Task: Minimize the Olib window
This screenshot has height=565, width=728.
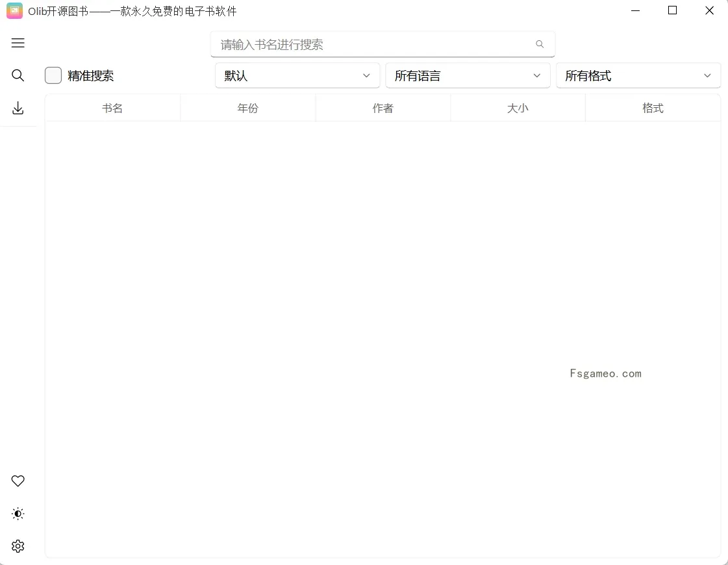Action: coord(636,10)
